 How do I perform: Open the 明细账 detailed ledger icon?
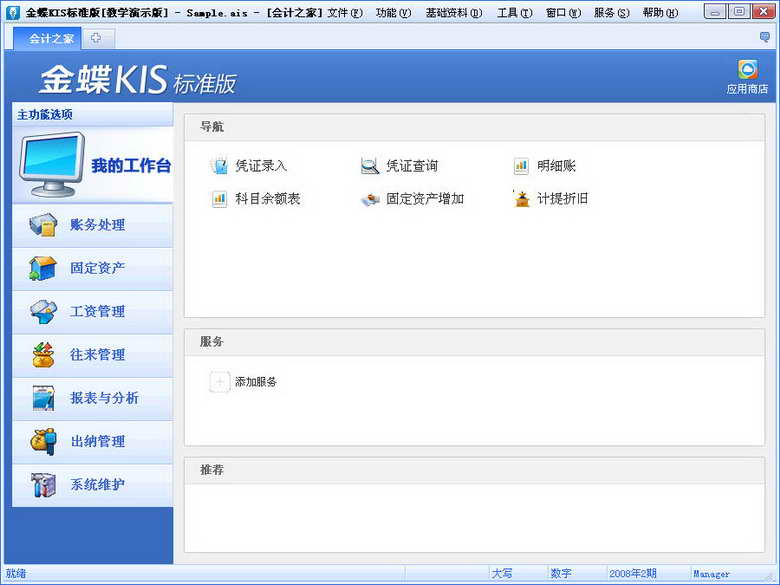(521, 166)
